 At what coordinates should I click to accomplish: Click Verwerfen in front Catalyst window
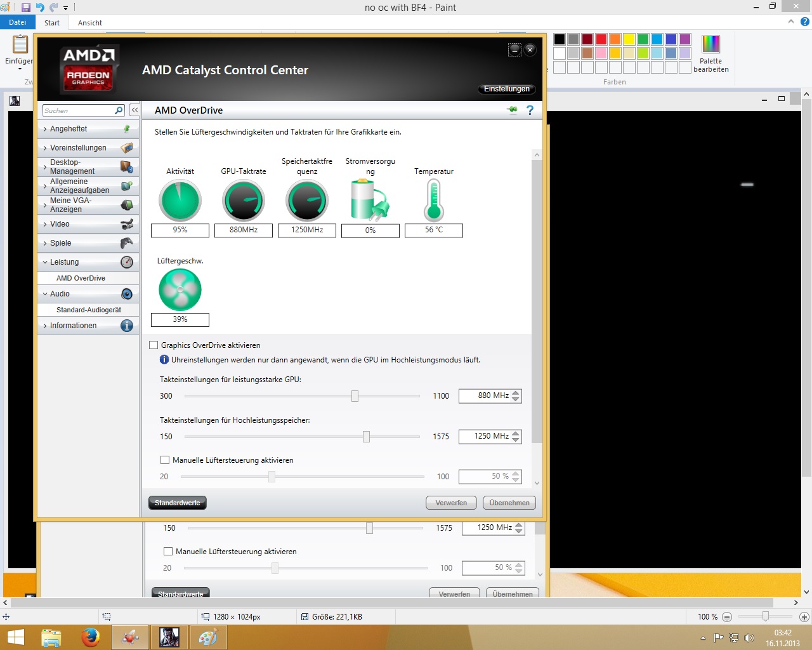[x=451, y=503]
